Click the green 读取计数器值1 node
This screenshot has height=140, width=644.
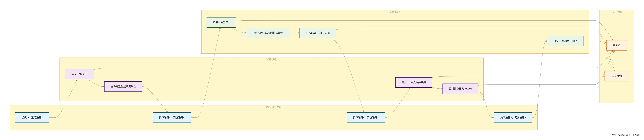pos(221,22)
